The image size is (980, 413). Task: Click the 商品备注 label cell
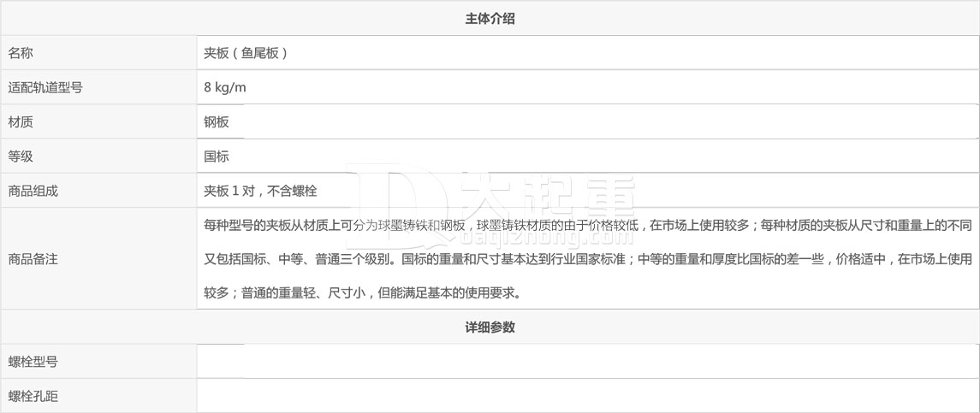tap(98, 259)
